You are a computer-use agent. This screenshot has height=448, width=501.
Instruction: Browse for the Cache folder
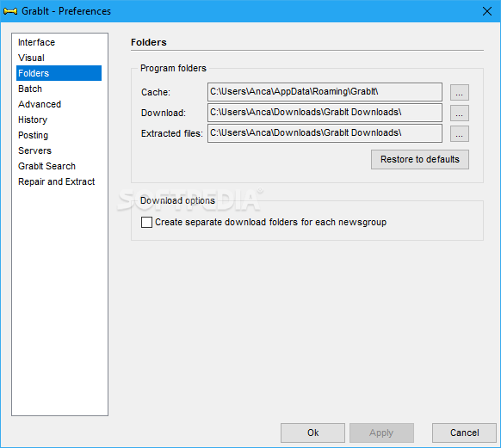tap(460, 93)
